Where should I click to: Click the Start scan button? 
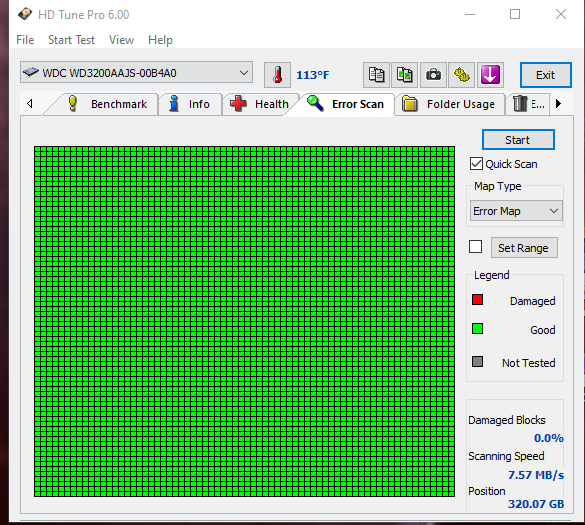point(518,140)
